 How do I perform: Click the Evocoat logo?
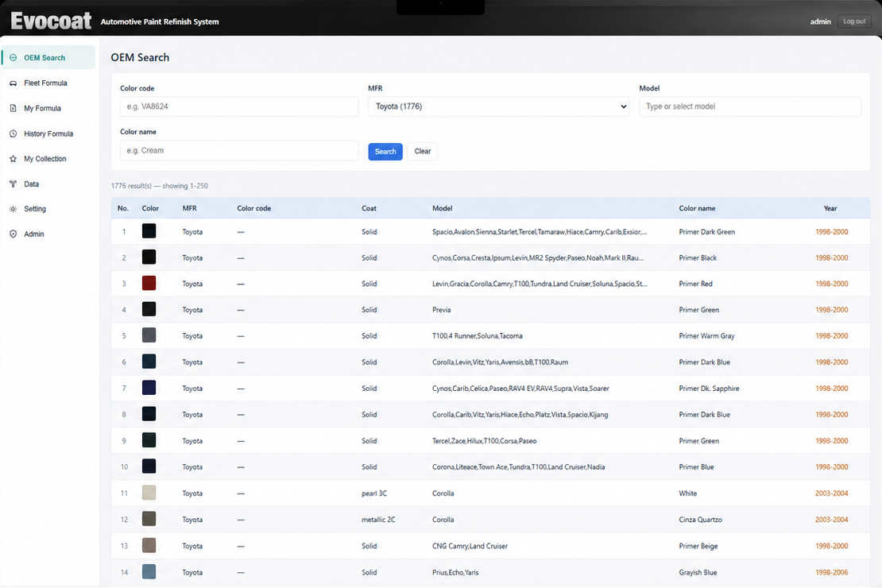(51, 21)
